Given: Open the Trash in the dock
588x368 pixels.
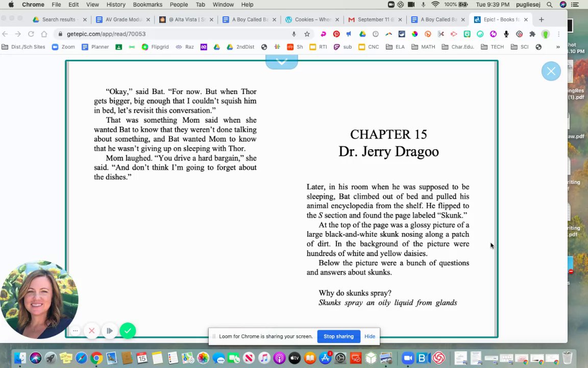Looking at the screenshot, I should coord(568,358).
